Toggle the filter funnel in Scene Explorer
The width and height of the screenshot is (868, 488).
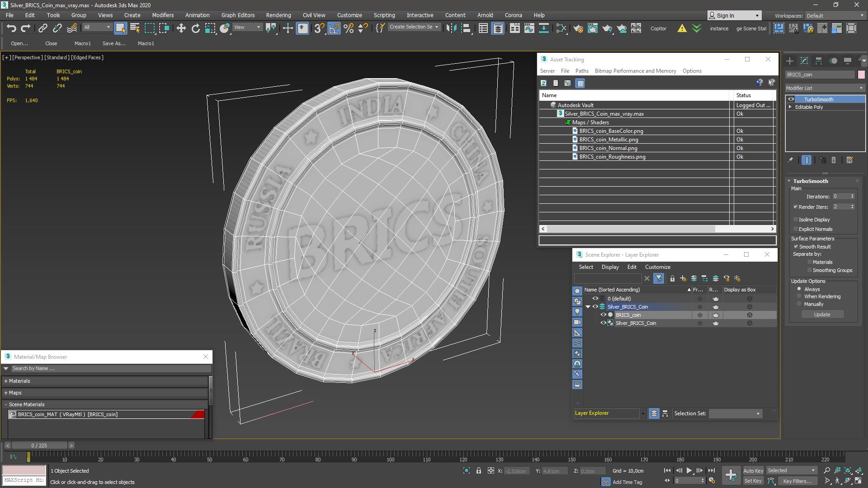[x=659, y=278]
